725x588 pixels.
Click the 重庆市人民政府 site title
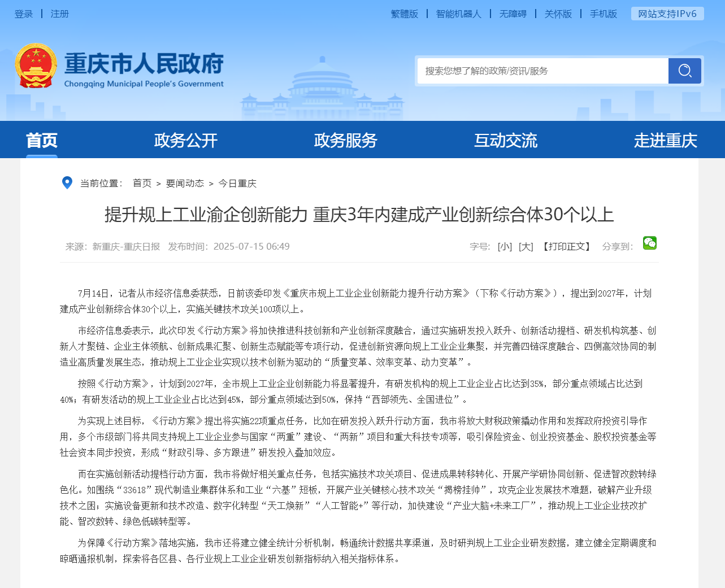(144, 63)
